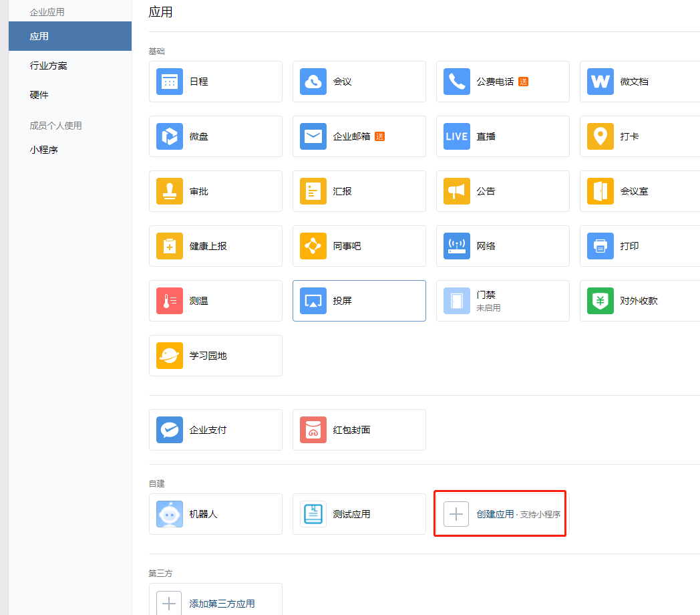Select the 打印 printer icon
This screenshot has width=700, height=615.
[600, 246]
